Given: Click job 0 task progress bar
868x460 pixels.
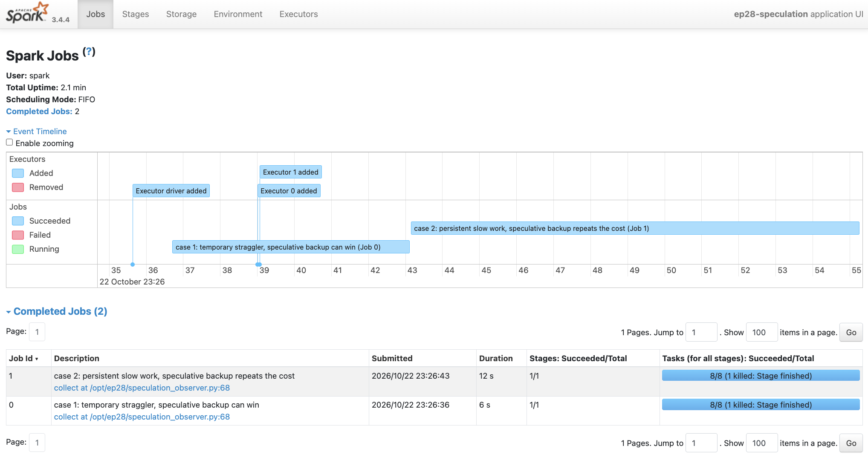Looking at the screenshot, I should coord(761,405).
